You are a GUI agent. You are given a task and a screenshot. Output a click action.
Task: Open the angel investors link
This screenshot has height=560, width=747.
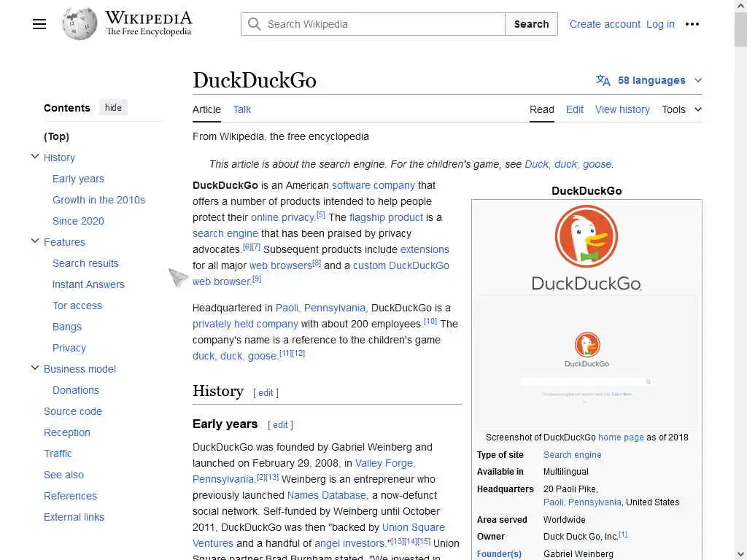point(349,543)
